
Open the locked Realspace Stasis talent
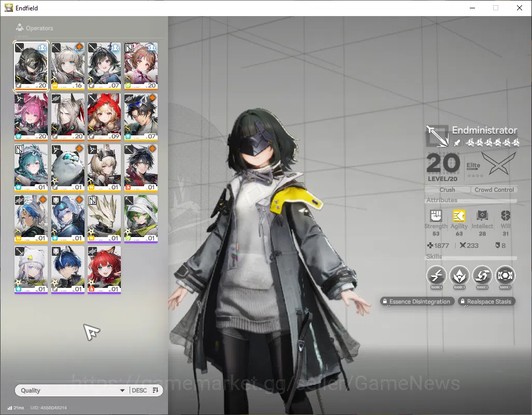click(x=486, y=301)
